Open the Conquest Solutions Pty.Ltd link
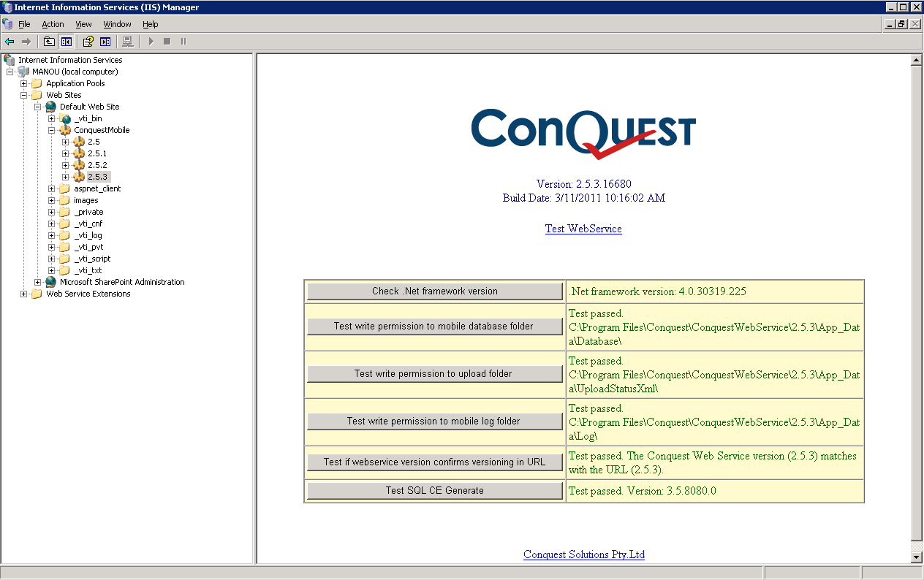 tap(584, 554)
